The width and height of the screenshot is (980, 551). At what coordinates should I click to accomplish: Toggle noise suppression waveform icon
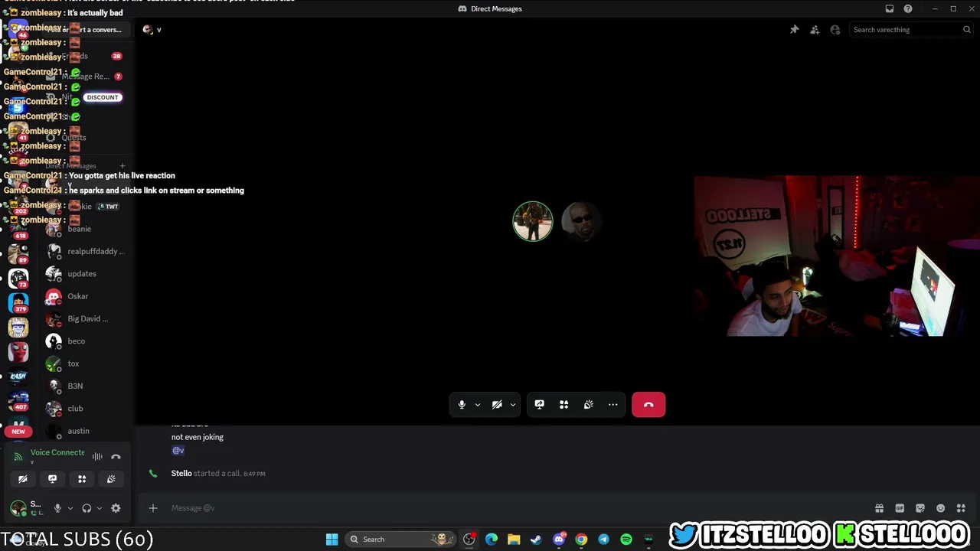coord(97,457)
